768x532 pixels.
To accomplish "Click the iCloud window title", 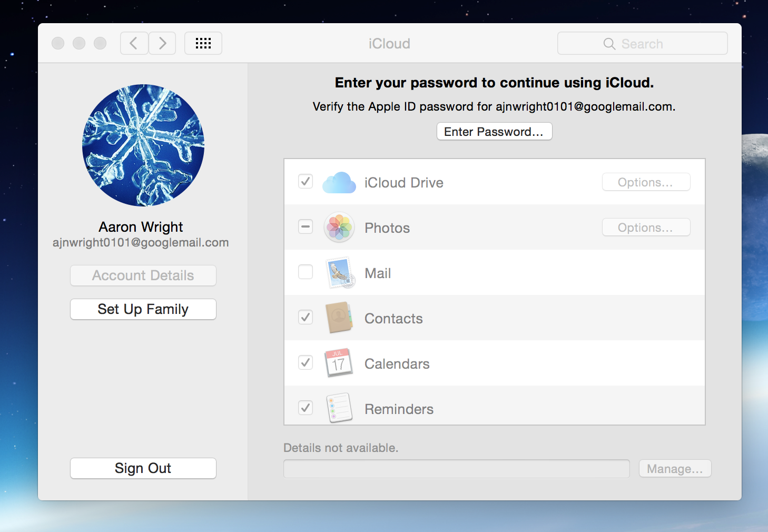I will pos(389,44).
